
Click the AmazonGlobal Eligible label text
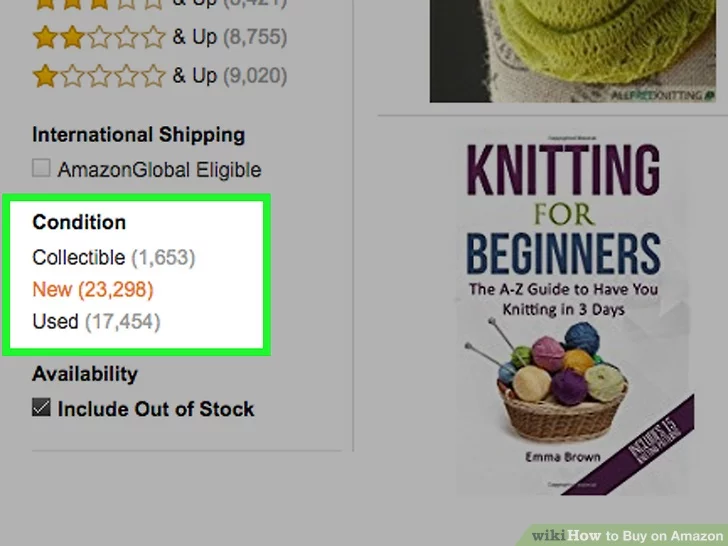point(159,169)
